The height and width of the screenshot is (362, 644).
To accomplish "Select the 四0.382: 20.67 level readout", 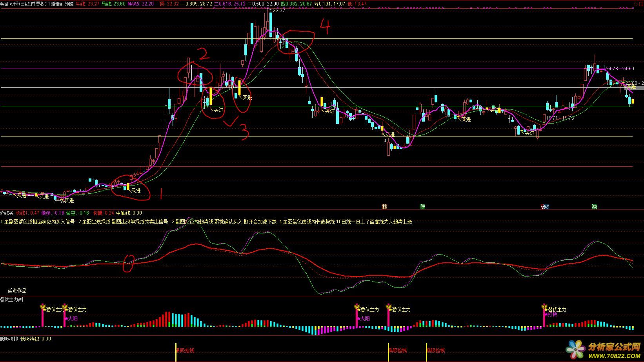I will click(x=297, y=4).
